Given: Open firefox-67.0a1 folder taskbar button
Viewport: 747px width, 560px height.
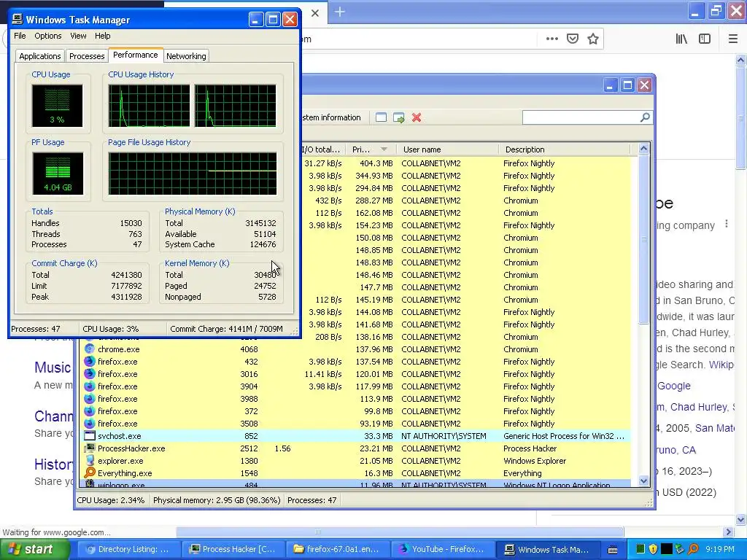Looking at the screenshot, I should (338, 549).
